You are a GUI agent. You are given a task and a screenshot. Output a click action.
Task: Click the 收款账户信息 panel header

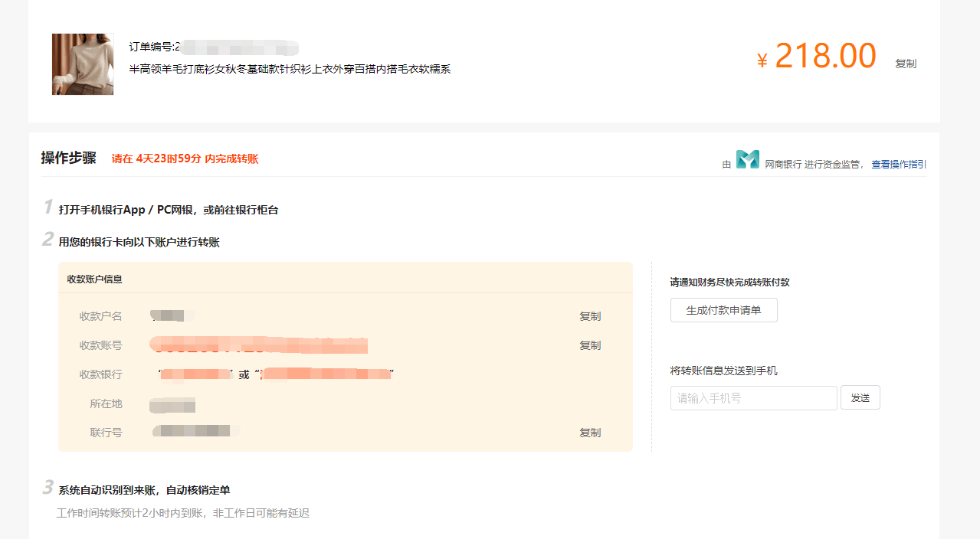click(x=95, y=279)
